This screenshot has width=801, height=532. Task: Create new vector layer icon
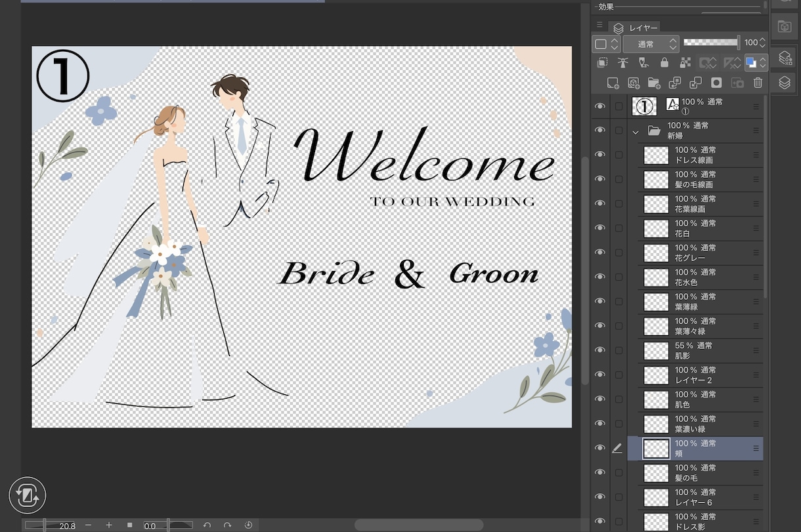634,83
